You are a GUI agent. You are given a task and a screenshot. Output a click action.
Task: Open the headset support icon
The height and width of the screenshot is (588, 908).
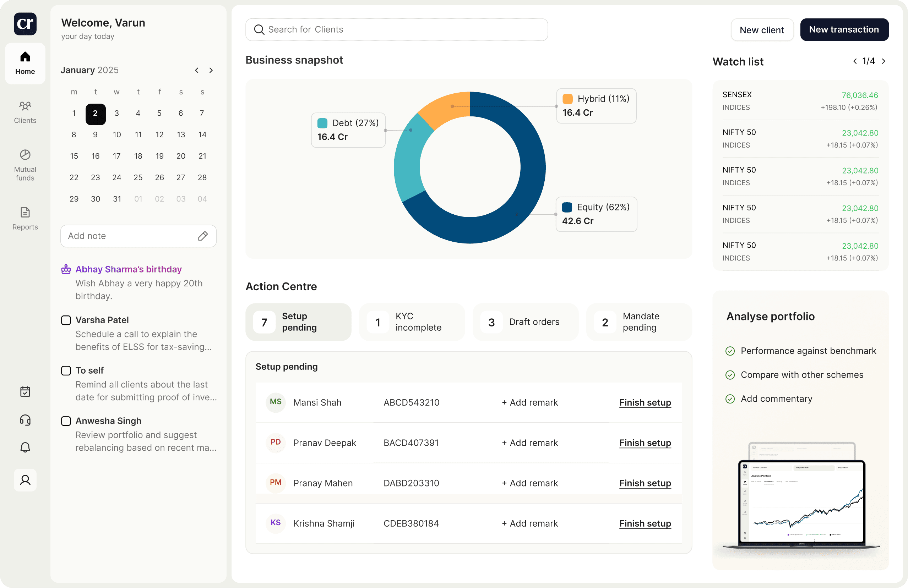click(25, 420)
